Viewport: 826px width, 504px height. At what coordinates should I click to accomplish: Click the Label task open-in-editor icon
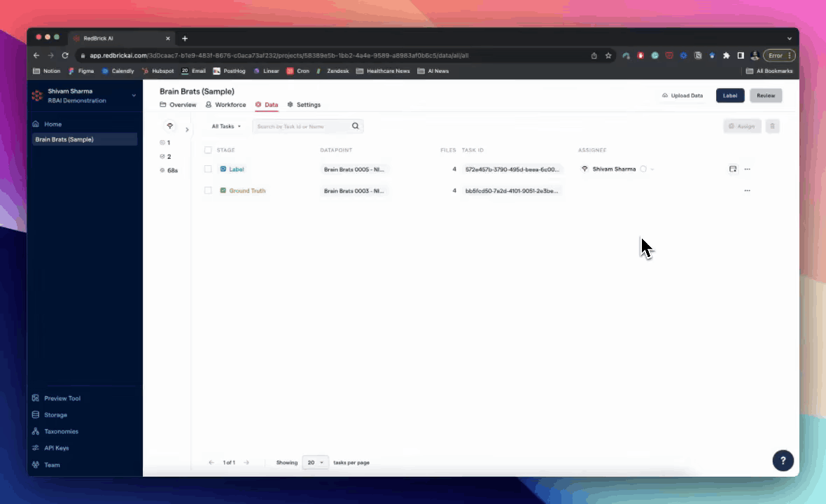point(732,169)
